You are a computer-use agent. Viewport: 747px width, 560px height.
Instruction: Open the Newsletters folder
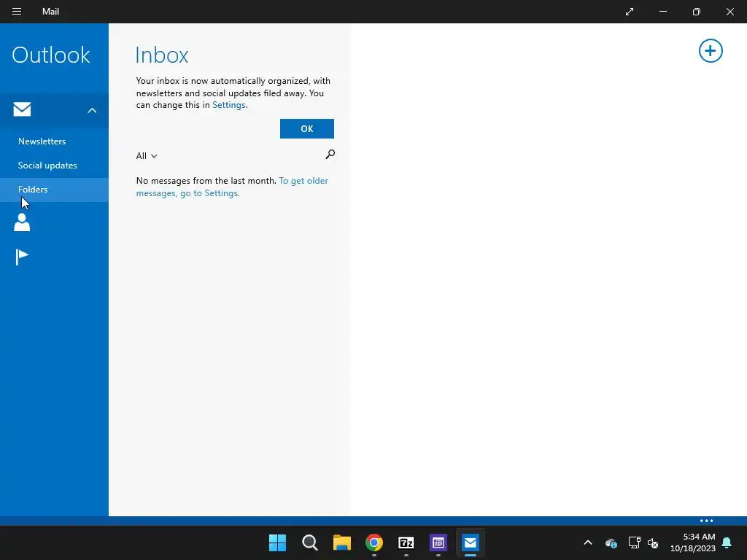tap(42, 141)
